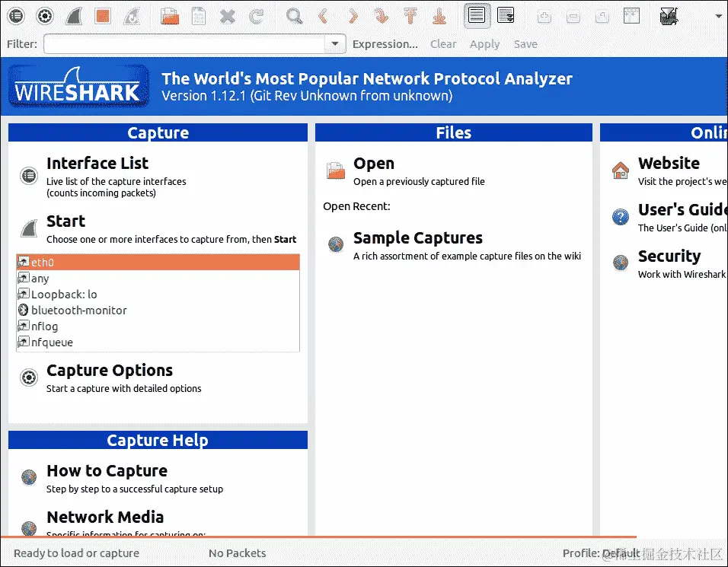Clear the display filter
Screen dimensions: 728x567
[x=443, y=44]
